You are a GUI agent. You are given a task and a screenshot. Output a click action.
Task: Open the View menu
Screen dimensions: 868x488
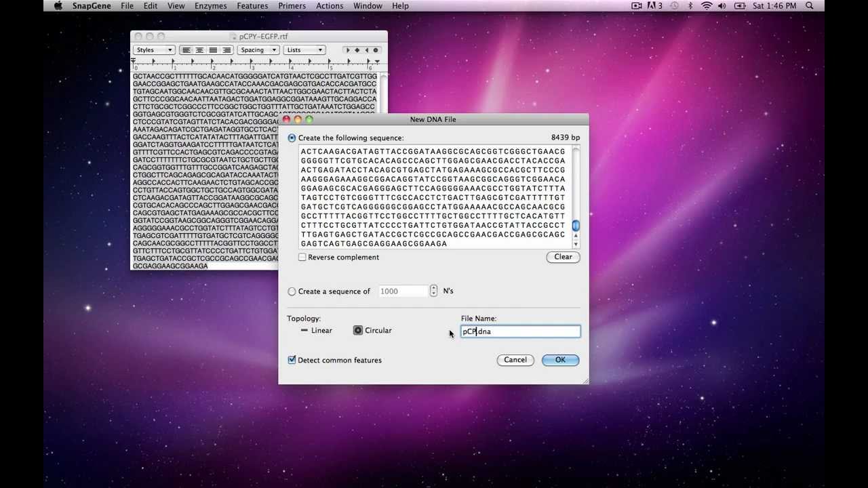[x=176, y=6]
